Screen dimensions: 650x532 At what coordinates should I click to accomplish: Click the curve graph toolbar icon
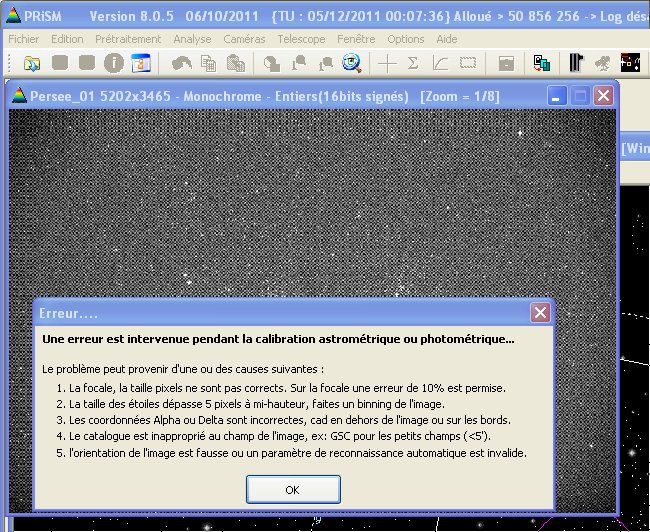(x=439, y=63)
